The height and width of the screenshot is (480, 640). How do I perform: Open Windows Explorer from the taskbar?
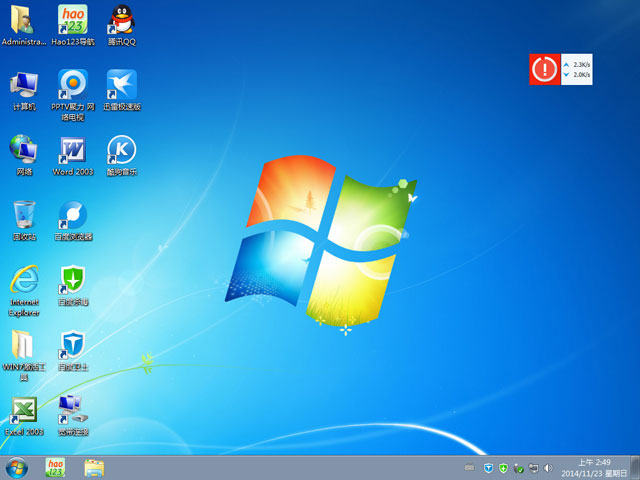94,468
